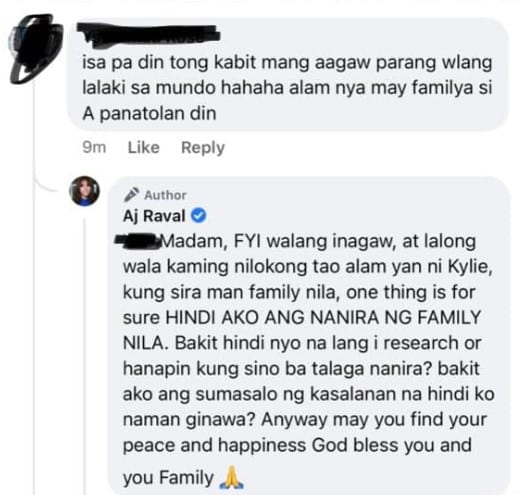Open the redacted first commenter's avatar

click(x=36, y=49)
